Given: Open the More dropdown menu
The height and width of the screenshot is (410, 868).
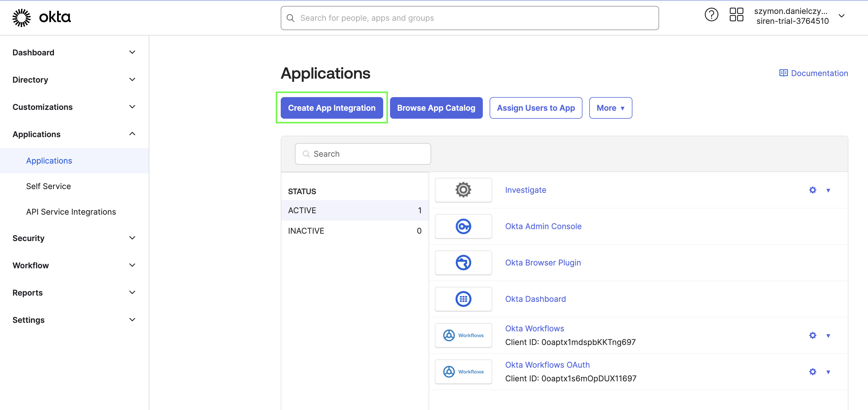Looking at the screenshot, I should tap(611, 108).
